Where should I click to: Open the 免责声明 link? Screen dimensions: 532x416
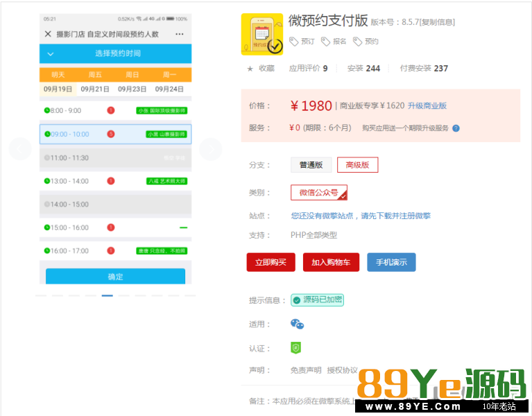(306, 370)
